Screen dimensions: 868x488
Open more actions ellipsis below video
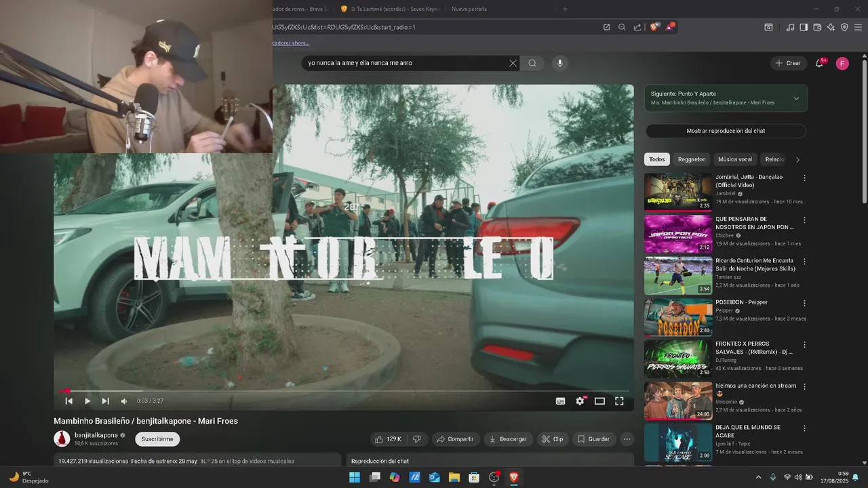pyautogui.click(x=627, y=439)
